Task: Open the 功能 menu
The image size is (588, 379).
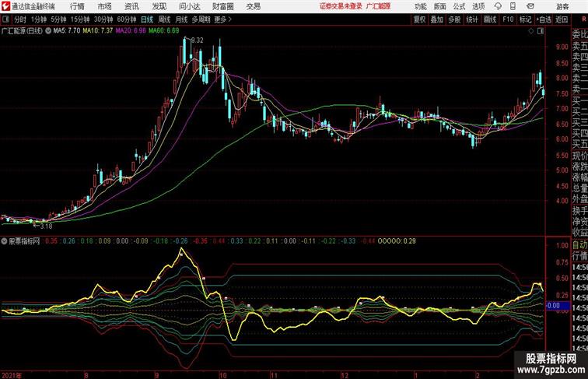Action: [420, 6]
